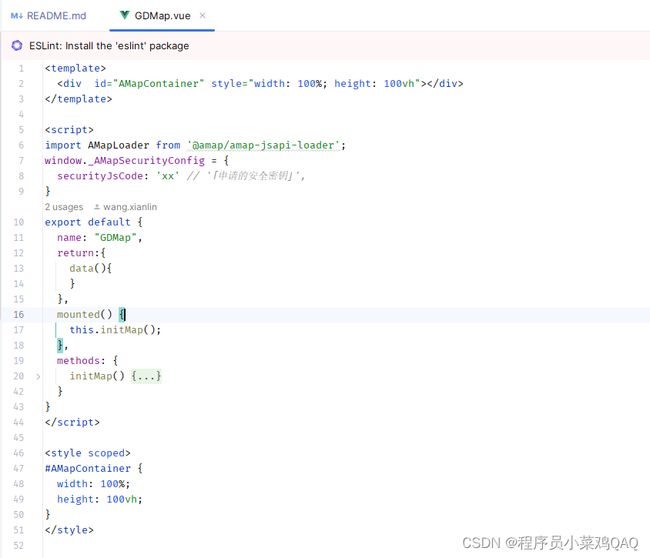Click the '</script>' closing tag
Image resolution: width=650 pixels, height=558 pixels.
click(x=72, y=422)
